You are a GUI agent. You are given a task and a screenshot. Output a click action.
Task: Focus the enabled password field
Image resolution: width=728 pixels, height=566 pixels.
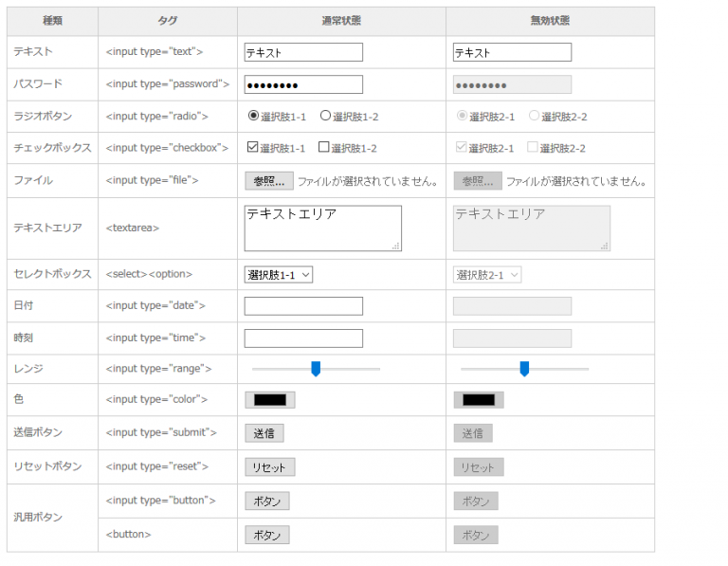click(303, 84)
